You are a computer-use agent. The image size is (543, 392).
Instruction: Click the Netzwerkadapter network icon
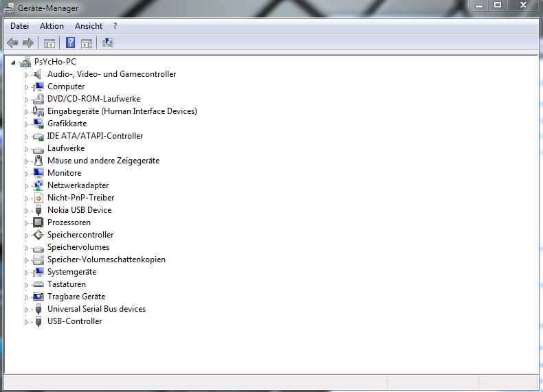38,185
